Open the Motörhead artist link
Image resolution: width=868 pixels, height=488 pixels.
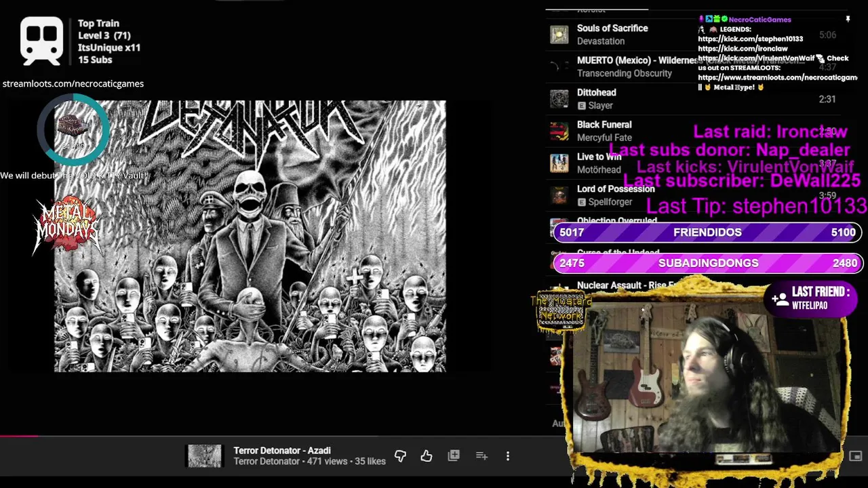pos(599,170)
